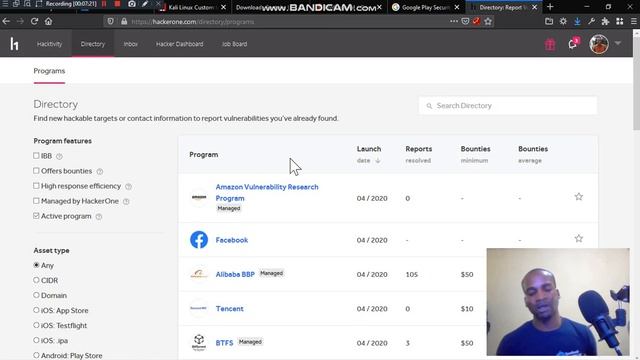Select the iOS: App Store radio

tap(36, 310)
